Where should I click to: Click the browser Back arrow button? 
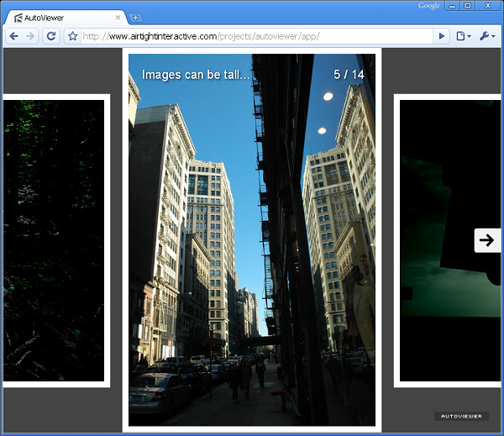pyautogui.click(x=14, y=36)
